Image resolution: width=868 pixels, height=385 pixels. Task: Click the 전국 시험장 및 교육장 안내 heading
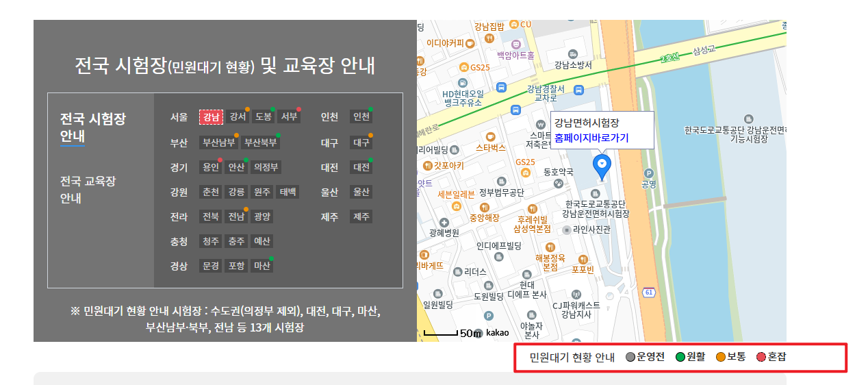click(x=225, y=65)
